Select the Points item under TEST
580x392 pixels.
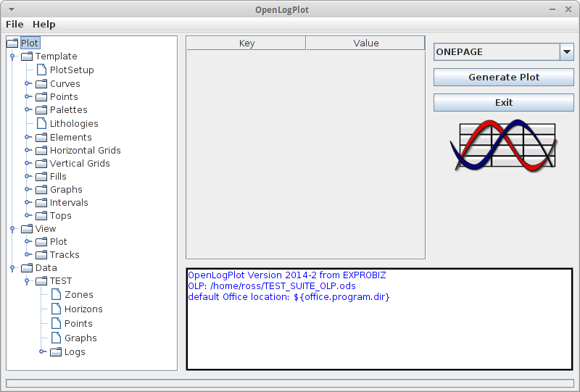(x=78, y=324)
